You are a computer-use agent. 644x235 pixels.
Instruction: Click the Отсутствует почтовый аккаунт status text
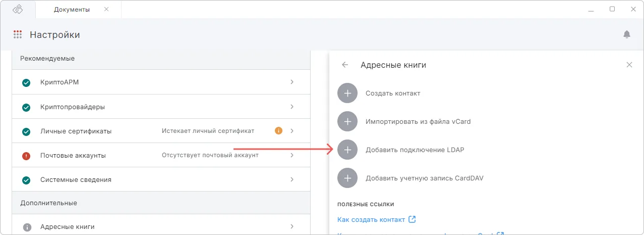210,155
